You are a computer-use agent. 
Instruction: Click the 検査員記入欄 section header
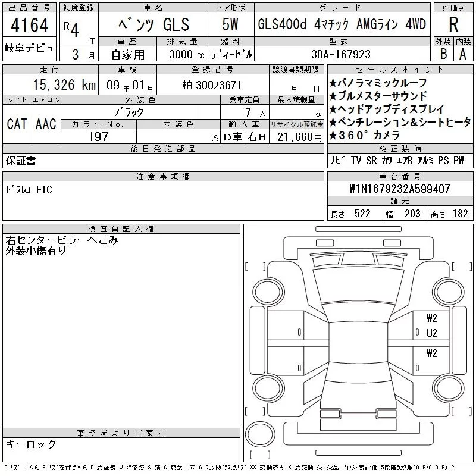tap(121, 229)
